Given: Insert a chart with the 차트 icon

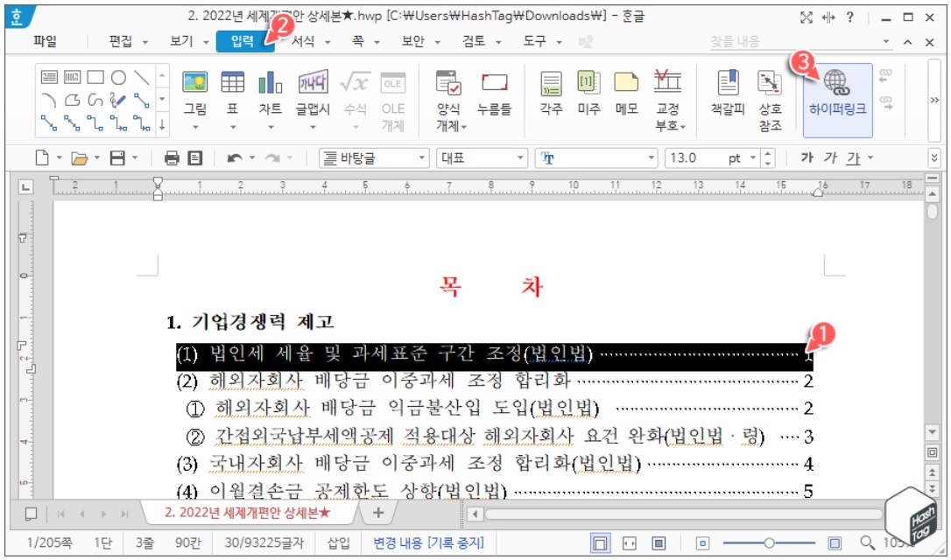Looking at the screenshot, I should pos(270,83).
